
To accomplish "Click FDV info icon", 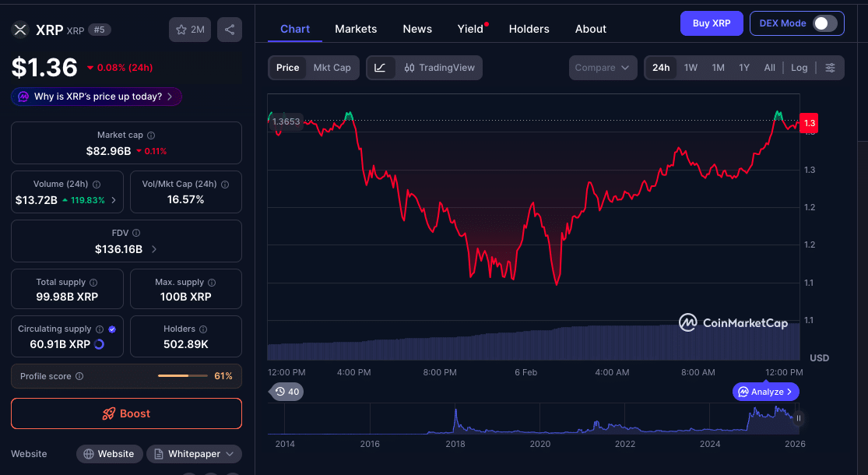I will coord(136,233).
